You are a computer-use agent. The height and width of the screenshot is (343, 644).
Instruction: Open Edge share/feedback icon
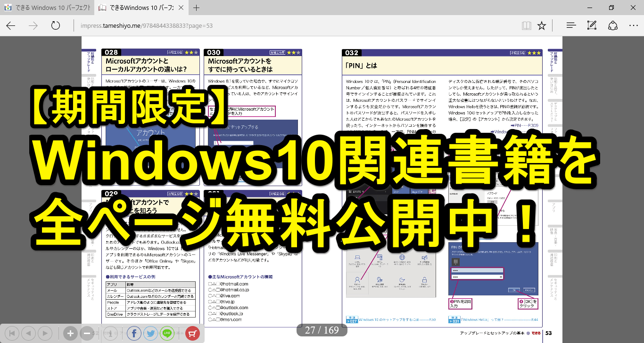click(613, 25)
